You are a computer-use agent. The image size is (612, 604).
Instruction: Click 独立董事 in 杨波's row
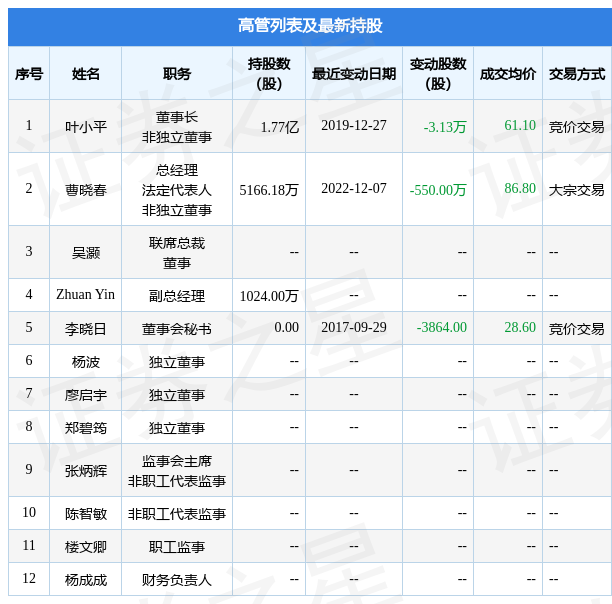point(177,362)
